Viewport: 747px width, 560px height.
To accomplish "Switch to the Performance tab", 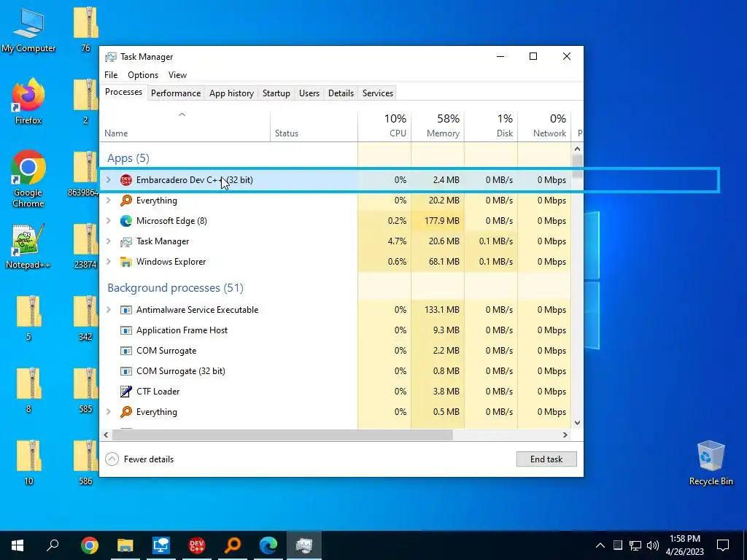I will 176,93.
